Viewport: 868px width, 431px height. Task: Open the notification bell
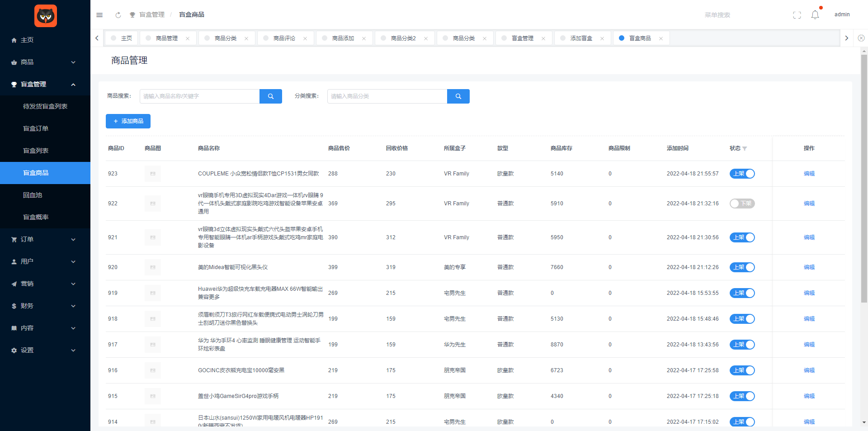click(815, 15)
